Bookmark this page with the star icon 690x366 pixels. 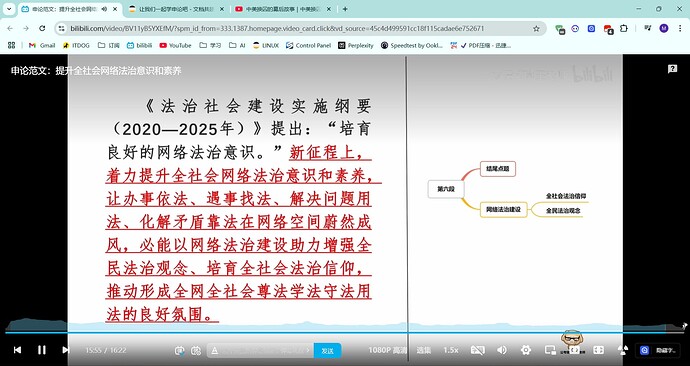click(536, 29)
